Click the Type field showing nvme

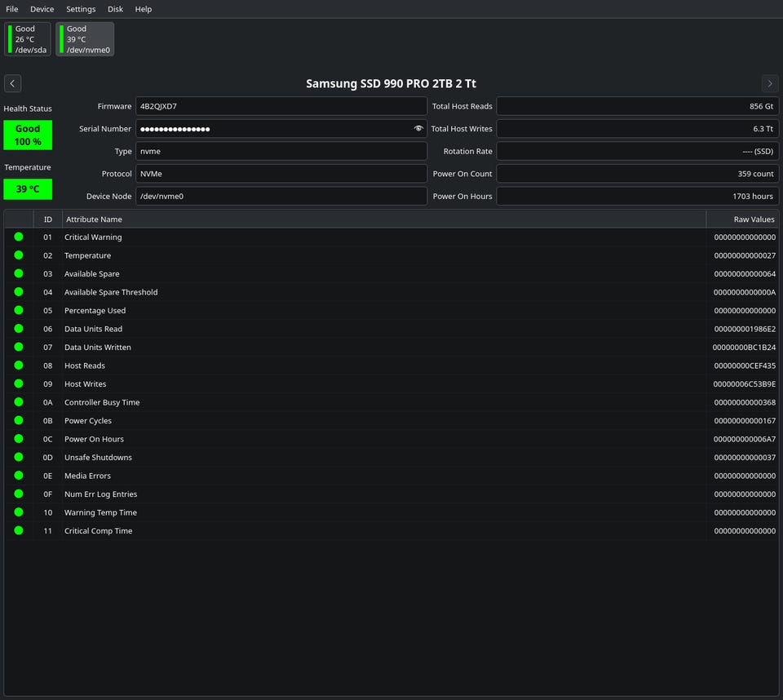281,151
